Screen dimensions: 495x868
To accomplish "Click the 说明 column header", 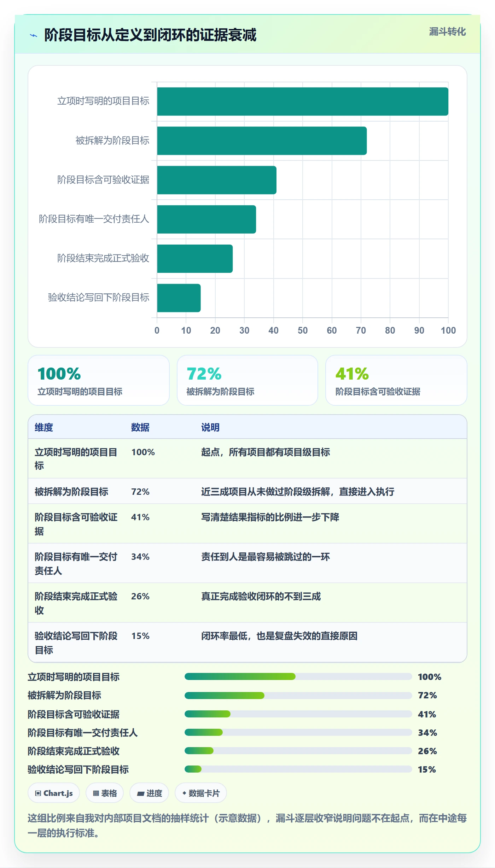I will click(210, 427).
